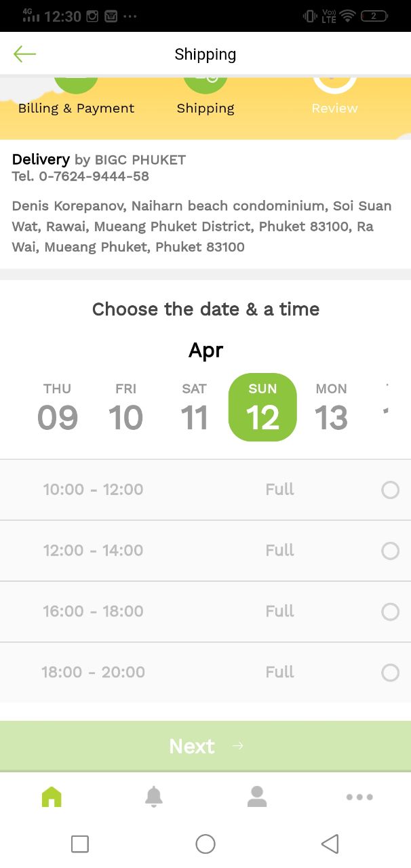Select the 10:00 - 12:00 time slot radio

(391, 490)
